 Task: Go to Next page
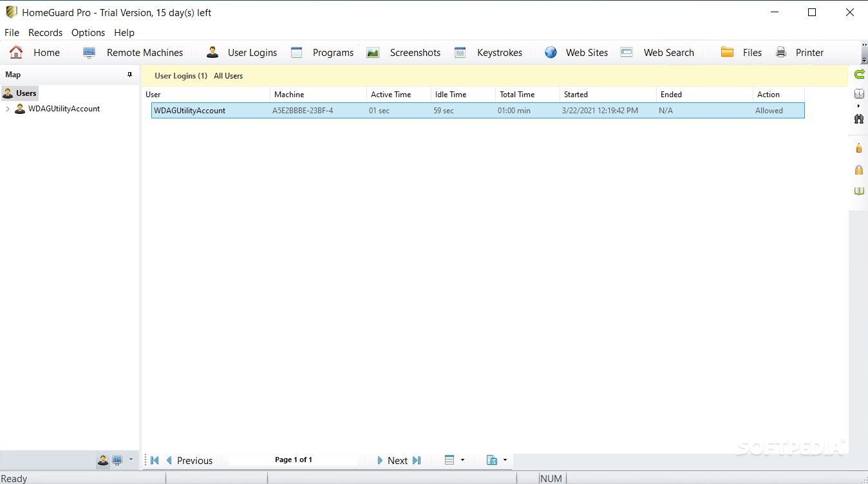pos(392,460)
